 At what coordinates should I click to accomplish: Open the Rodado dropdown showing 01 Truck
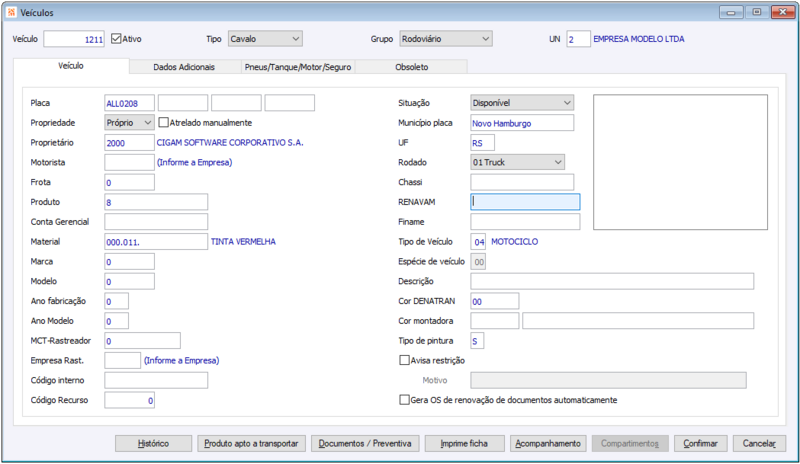(517, 162)
